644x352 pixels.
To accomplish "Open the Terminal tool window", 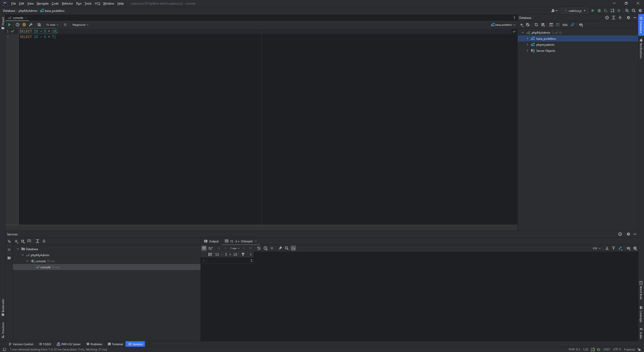I will [x=115, y=344].
